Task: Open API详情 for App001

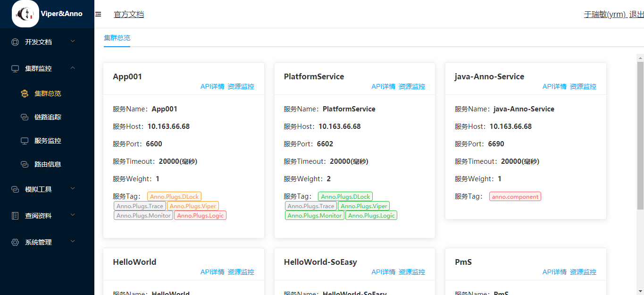Action: click(x=212, y=86)
